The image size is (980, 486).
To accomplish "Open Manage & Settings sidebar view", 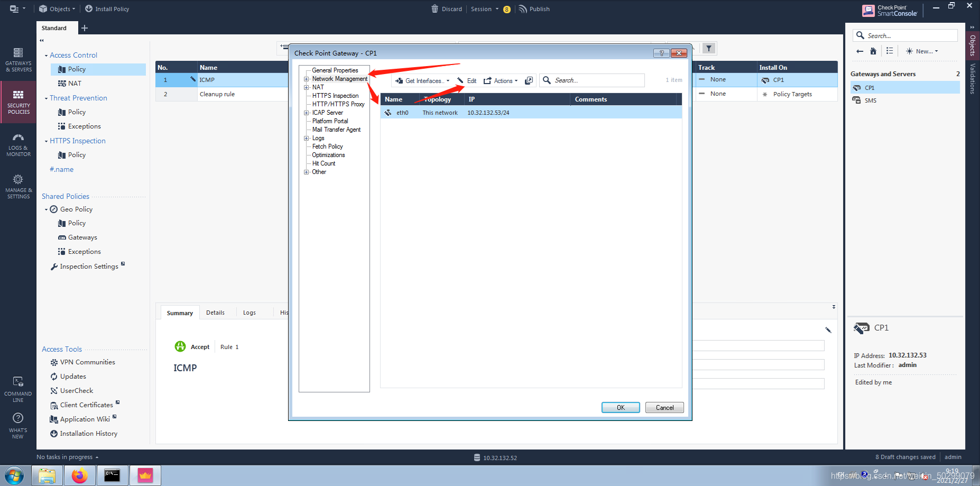I will pos(18,186).
